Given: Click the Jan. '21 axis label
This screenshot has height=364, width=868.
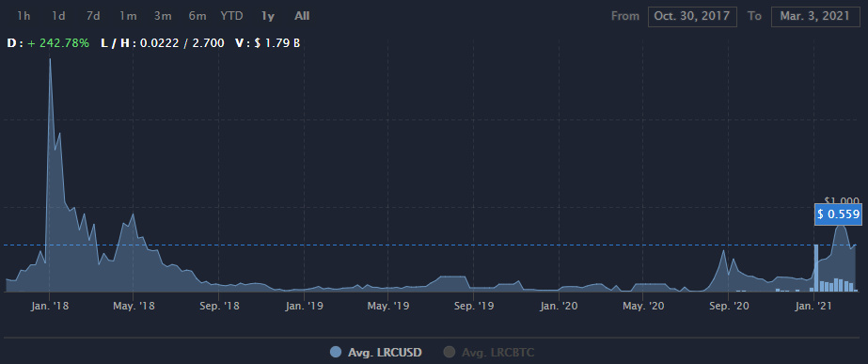Looking at the screenshot, I should (x=813, y=306).
